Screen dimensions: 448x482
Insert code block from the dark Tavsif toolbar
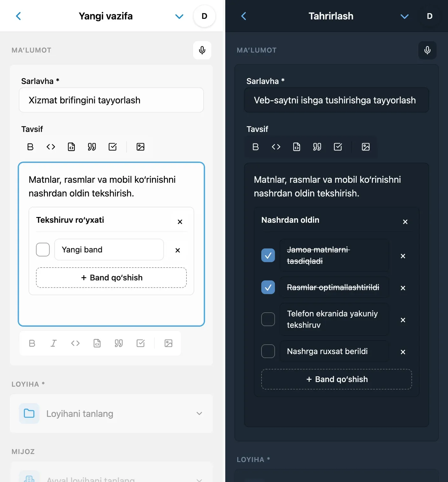[x=297, y=147]
